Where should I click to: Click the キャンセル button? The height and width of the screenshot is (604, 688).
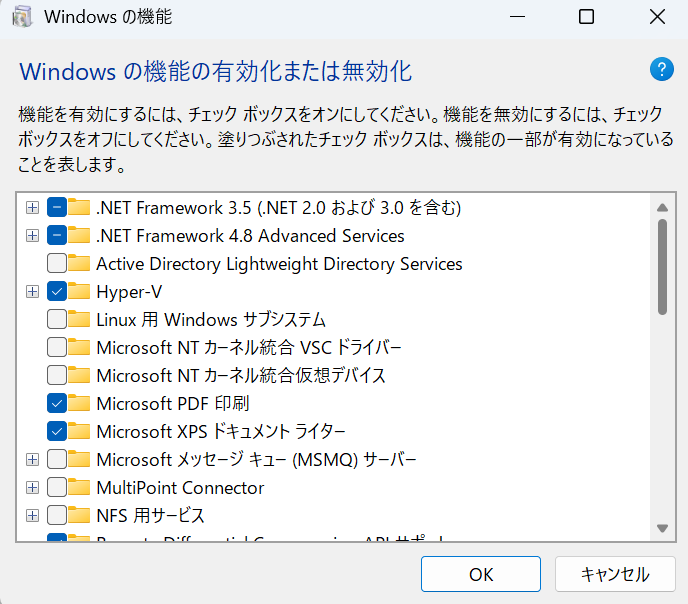615,574
